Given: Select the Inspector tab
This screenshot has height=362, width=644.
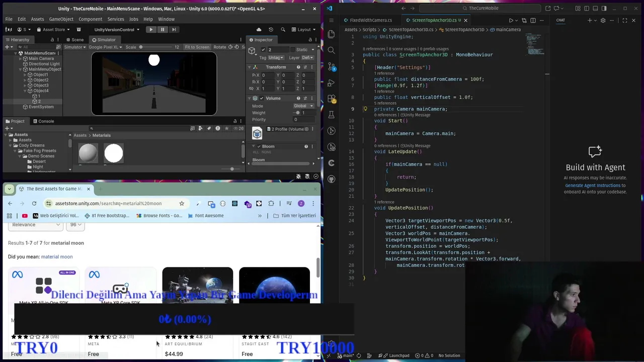Looking at the screenshot, I should click(261, 40).
